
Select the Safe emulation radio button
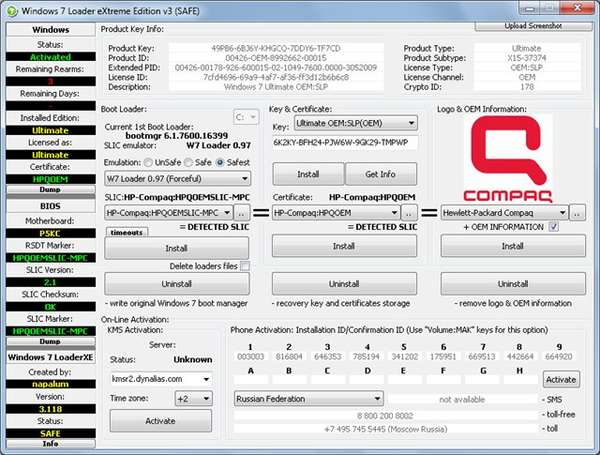(x=188, y=163)
